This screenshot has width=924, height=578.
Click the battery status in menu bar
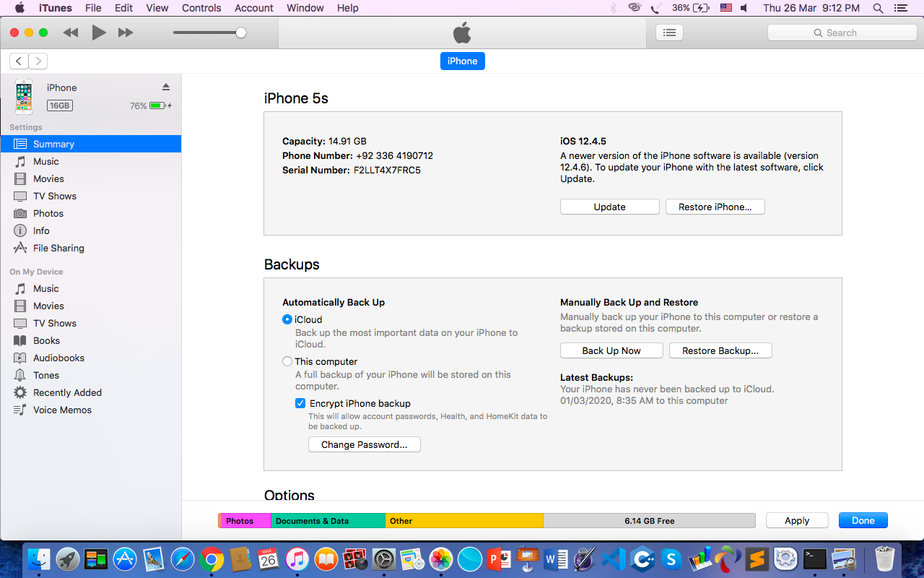click(691, 8)
